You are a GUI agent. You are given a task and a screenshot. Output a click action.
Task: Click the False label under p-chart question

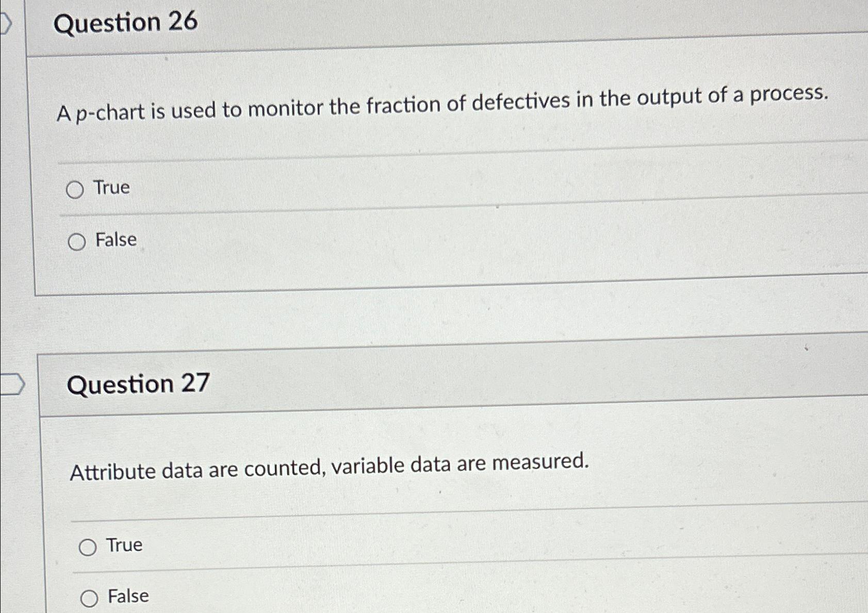coord(116,240)
